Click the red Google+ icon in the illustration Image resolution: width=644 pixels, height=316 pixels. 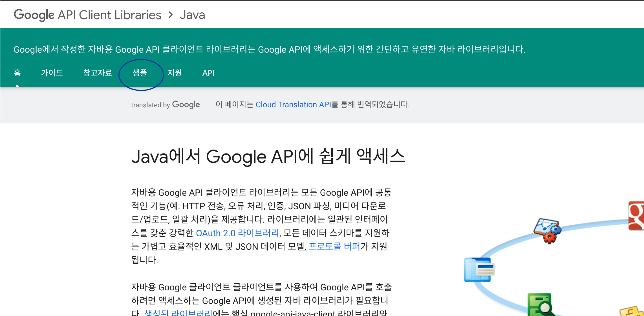point(636,215)
